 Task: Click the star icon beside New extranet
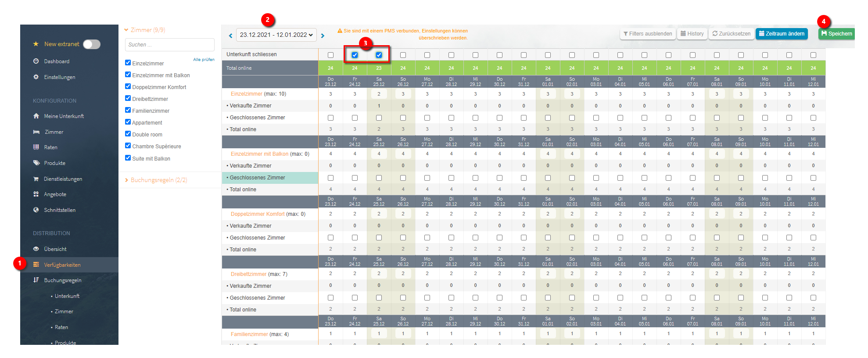(36, 44)
